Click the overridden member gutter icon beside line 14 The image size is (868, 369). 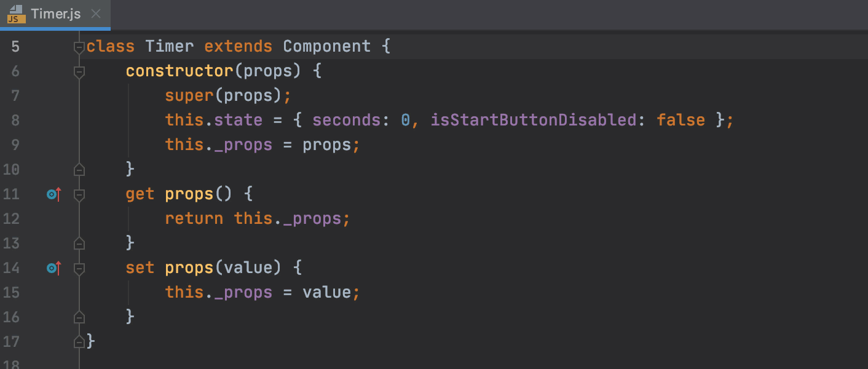[53, 268]
